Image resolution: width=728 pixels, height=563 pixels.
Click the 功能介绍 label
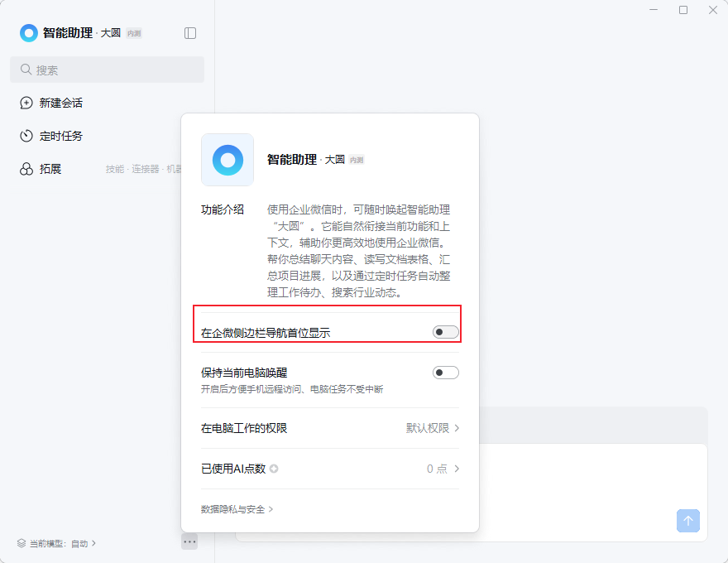223,209
